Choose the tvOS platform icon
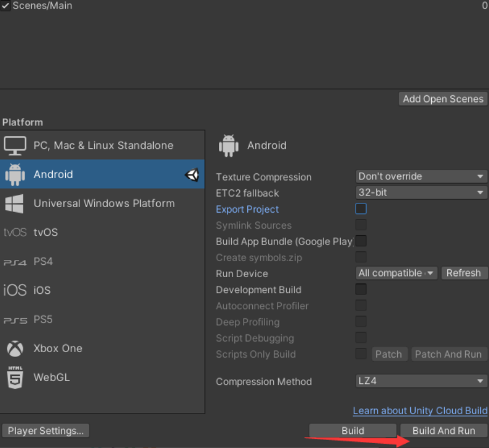The width and height of the screenshot is (489, 448). point(15,232)
